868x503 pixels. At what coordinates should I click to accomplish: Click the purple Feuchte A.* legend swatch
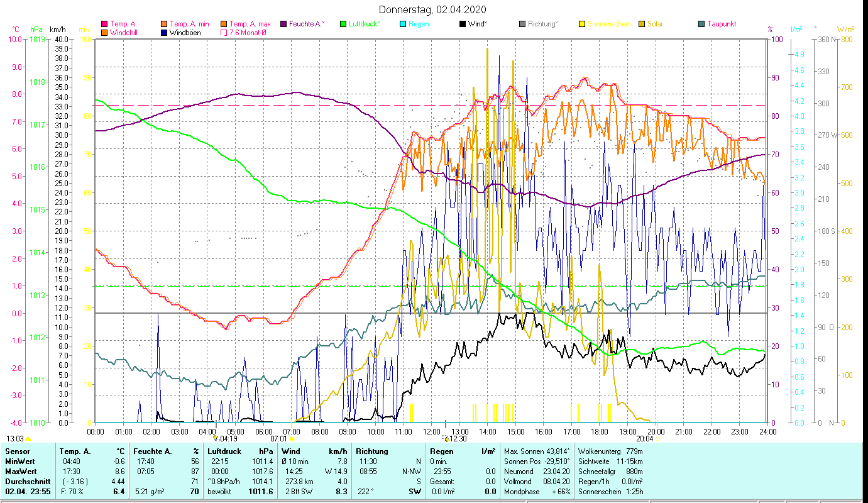coord(283,25)
